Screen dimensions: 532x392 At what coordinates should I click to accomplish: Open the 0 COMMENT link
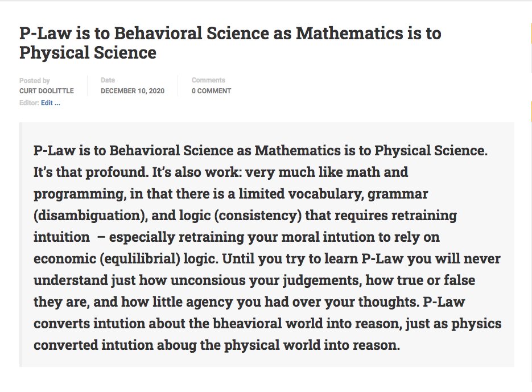tap(211, 91)
